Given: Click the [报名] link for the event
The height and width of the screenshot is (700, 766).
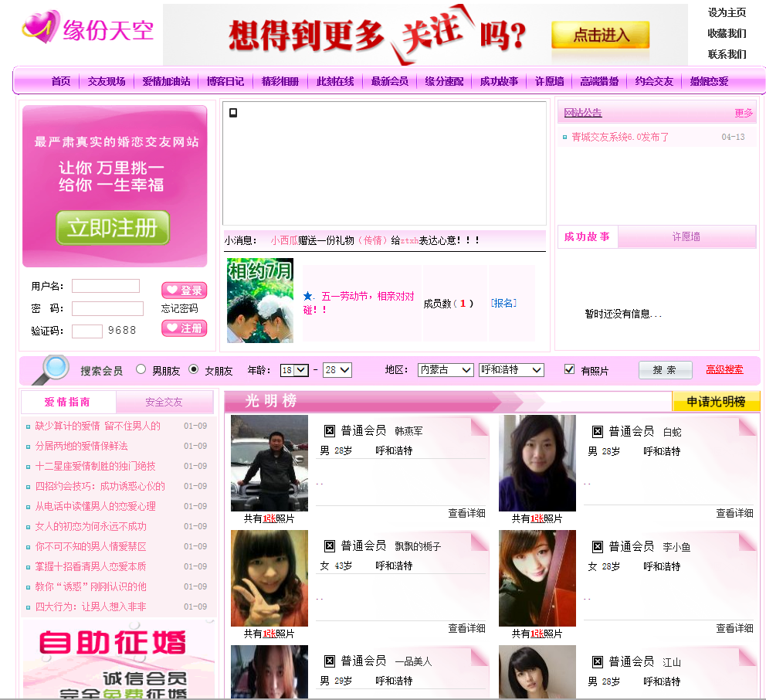Looking at the screenshot, I should pos(503,303).
